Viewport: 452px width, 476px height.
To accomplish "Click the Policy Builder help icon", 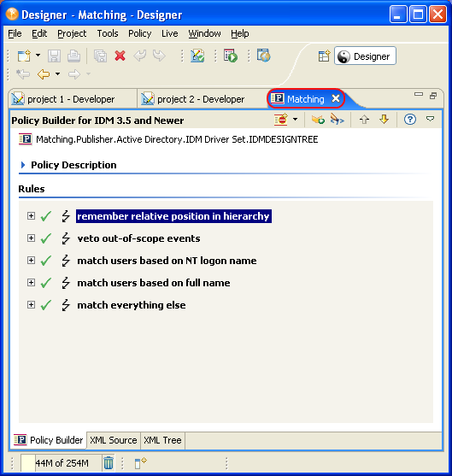I will point(410,120).
